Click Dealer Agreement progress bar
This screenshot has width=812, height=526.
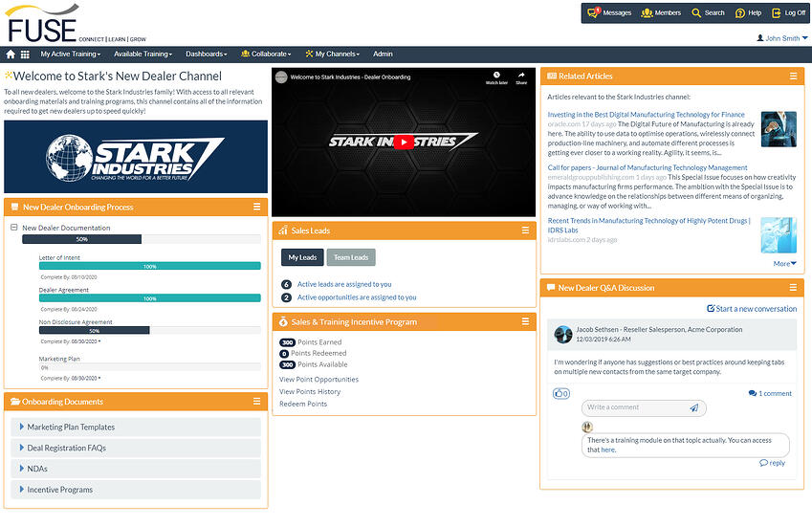pos(149,298)
